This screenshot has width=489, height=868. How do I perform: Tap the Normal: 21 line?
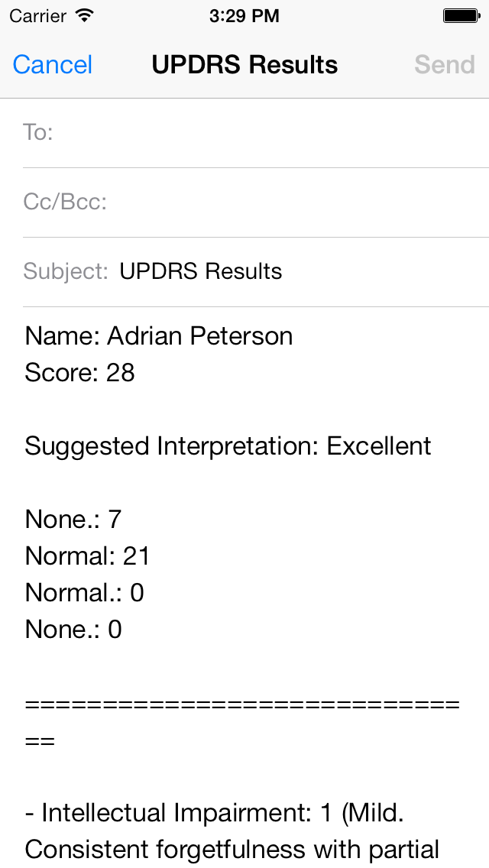[88, 555]
